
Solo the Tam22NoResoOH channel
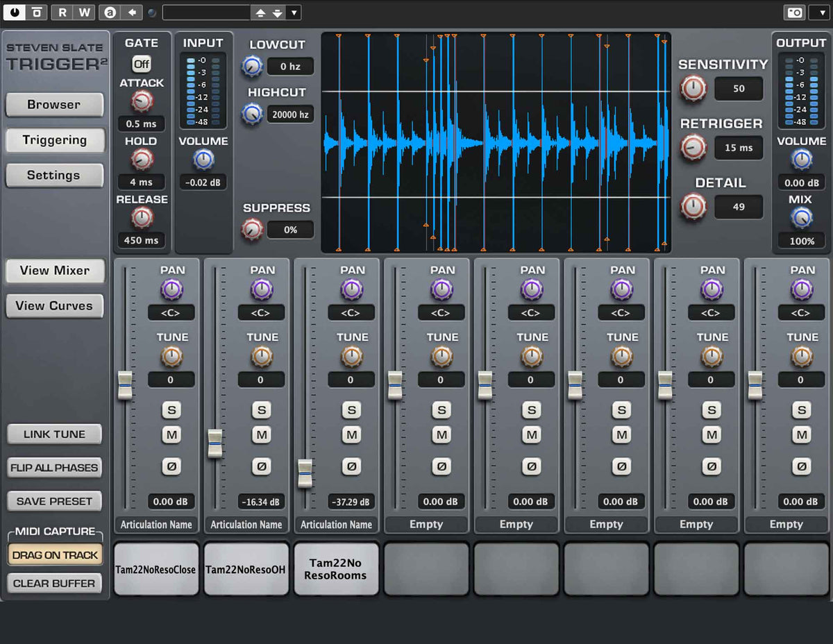pyautogui.click(x=261, y=409)
